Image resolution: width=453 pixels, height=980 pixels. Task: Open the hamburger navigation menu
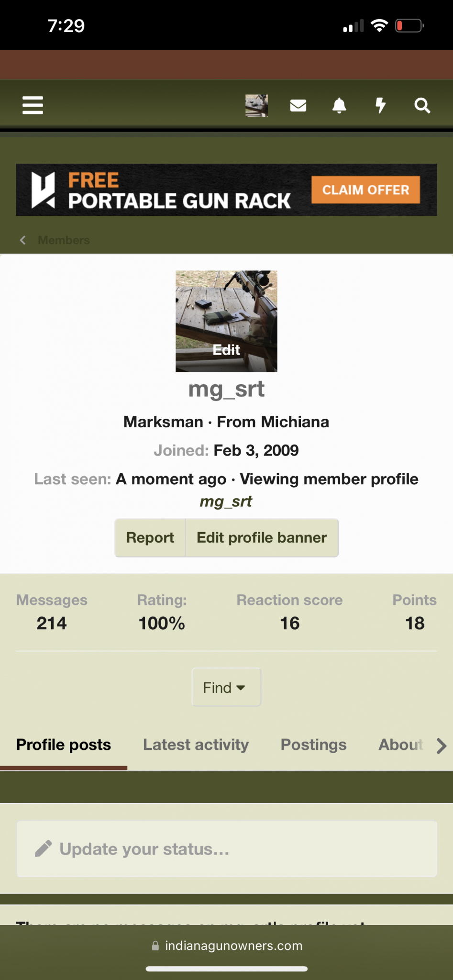33,105
